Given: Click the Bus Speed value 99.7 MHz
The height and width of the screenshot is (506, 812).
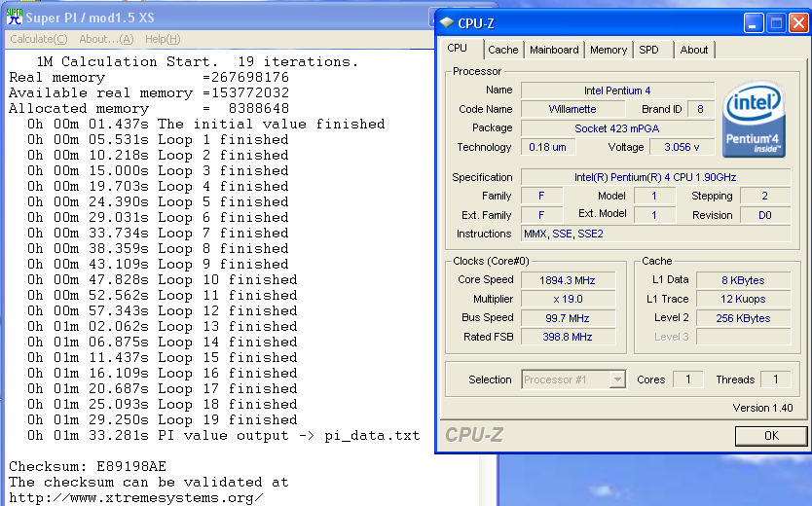Looking at the screenshot, I should (x=568, y=318).
